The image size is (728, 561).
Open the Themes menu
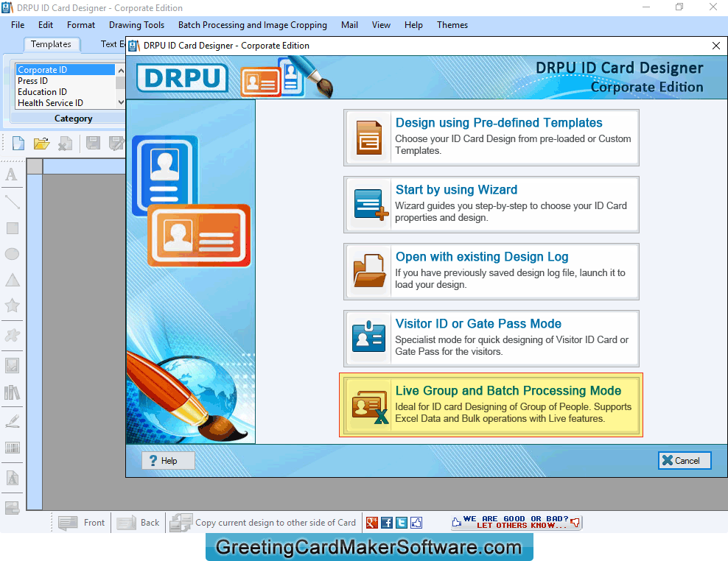[452, 25]
